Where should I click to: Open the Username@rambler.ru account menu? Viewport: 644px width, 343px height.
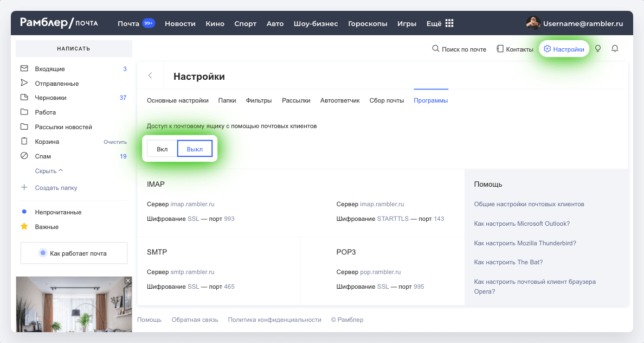point(583,23)
